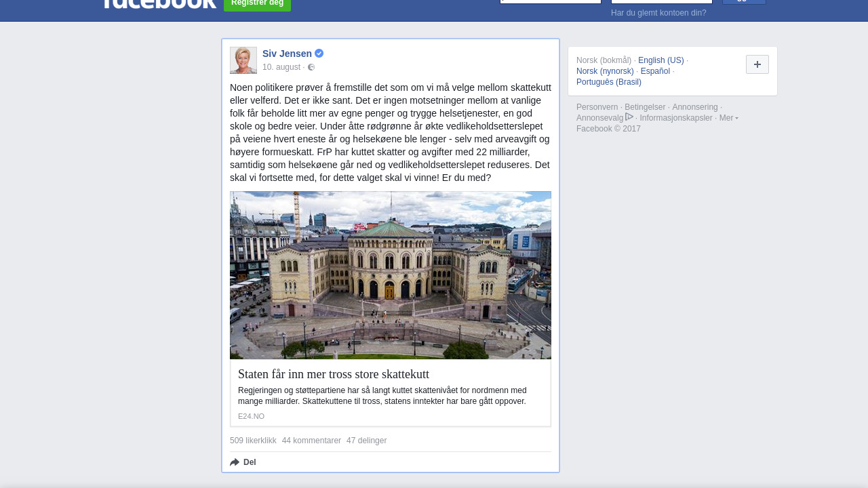Image resolution: width=868 pixels, height=488 pixels.
Task: Open the 44 kommentarer link
Action: click(311, 441)
